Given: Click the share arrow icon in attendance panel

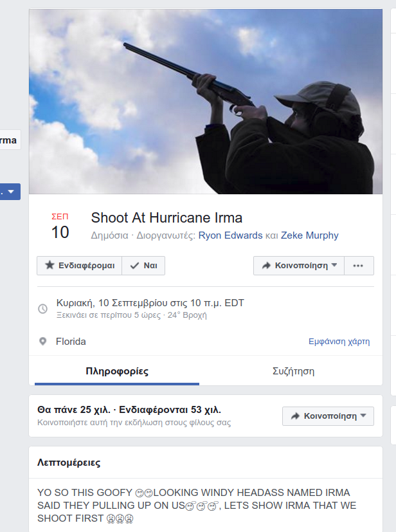Looking at the screenshot, I should [295, 416].
